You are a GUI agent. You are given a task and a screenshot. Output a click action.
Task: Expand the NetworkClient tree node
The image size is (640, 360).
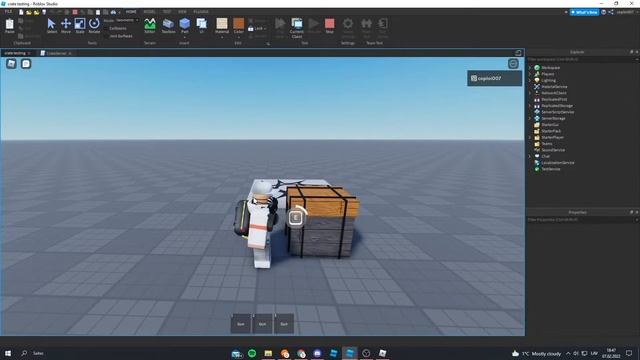coord(530,93)
